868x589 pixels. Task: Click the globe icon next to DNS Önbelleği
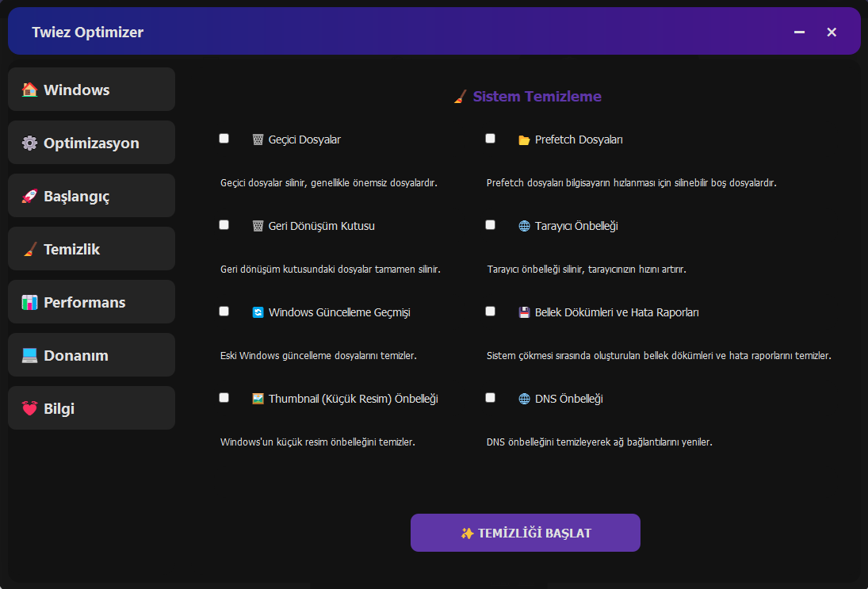(524, 399)
